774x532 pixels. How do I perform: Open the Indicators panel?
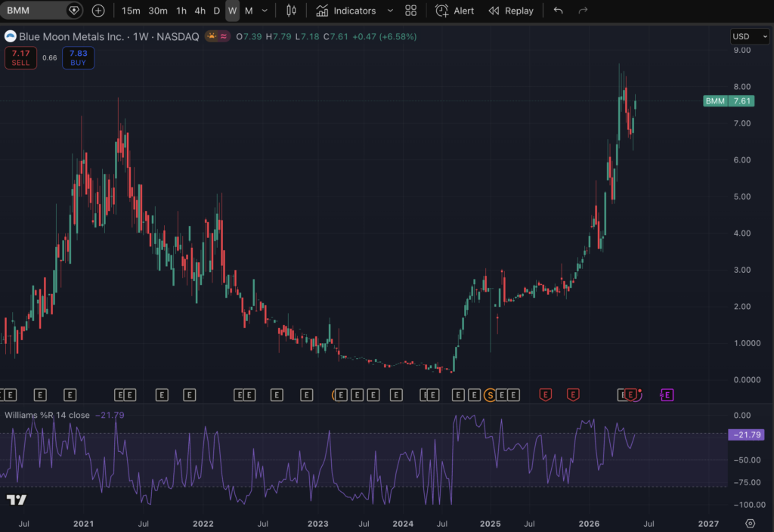pos(346,11)
